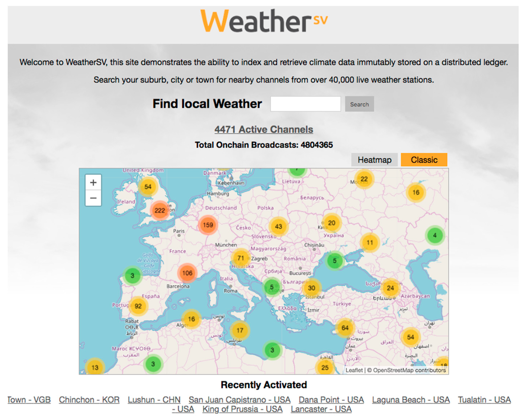This screenshot has width=525, height=420.
Task: Open the 54 cluster over northern United Kingdom
Action: point(148,187)
